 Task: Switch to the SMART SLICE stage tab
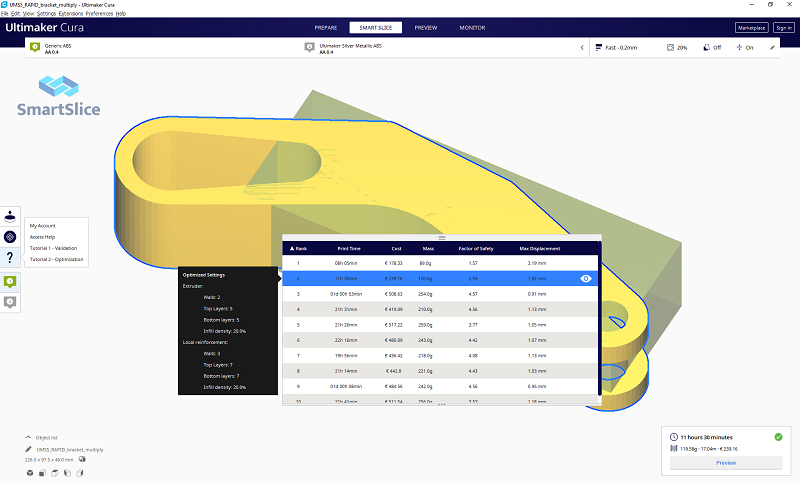376,28
